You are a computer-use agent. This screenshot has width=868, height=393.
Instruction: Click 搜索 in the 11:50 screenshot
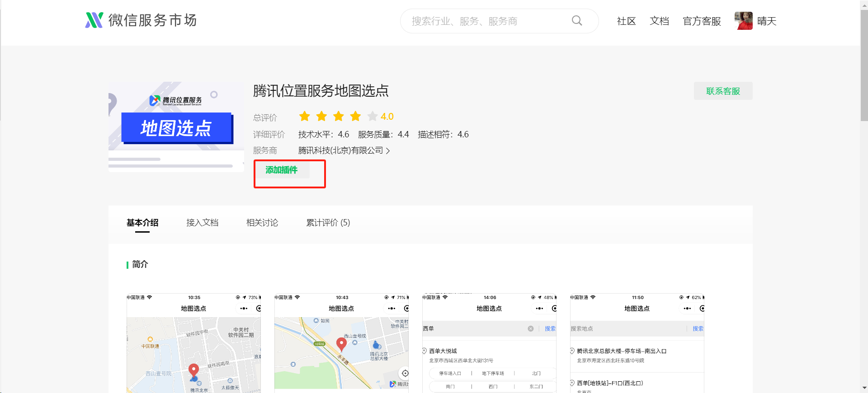(698, 329)
